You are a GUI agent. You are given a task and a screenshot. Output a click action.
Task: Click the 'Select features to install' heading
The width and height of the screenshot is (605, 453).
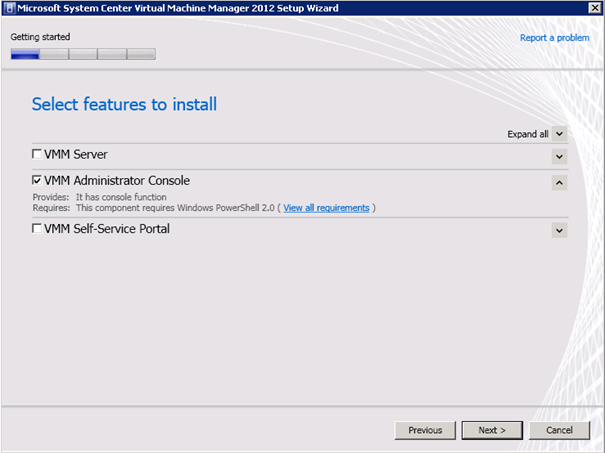[x=124, y=104]
